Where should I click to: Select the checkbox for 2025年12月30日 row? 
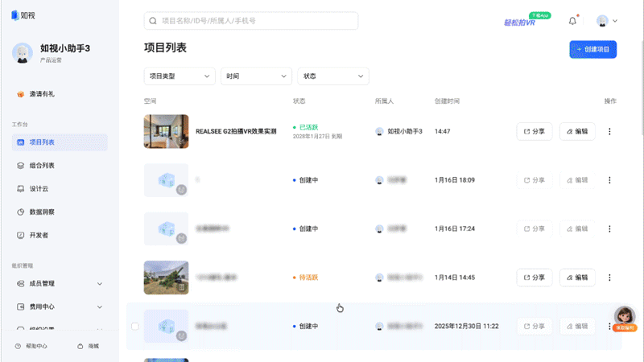(x=135, y=327)
